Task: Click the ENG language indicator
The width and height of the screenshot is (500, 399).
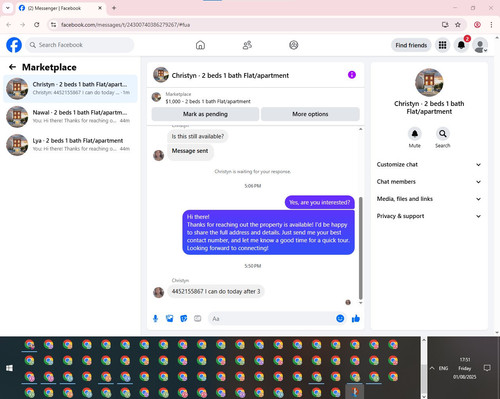Action: tap(443, 368)
